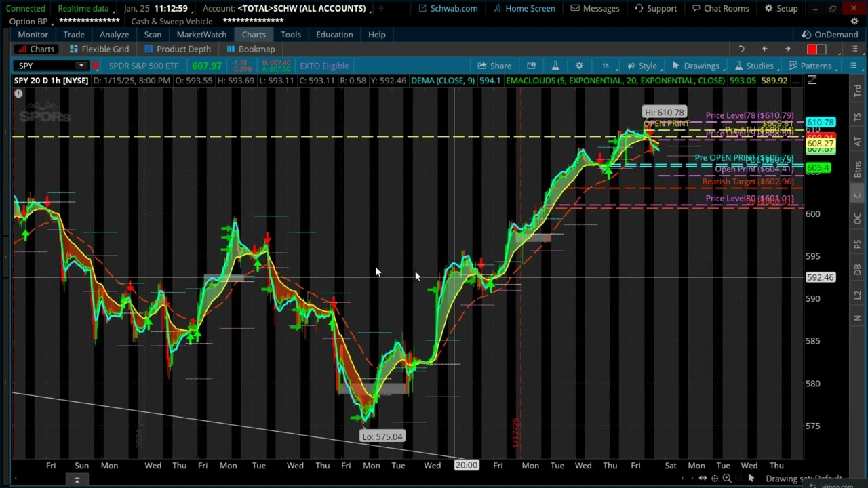Open the Setup menu
Viewport: 868px width, 488px height.
(x=781, y=8)
